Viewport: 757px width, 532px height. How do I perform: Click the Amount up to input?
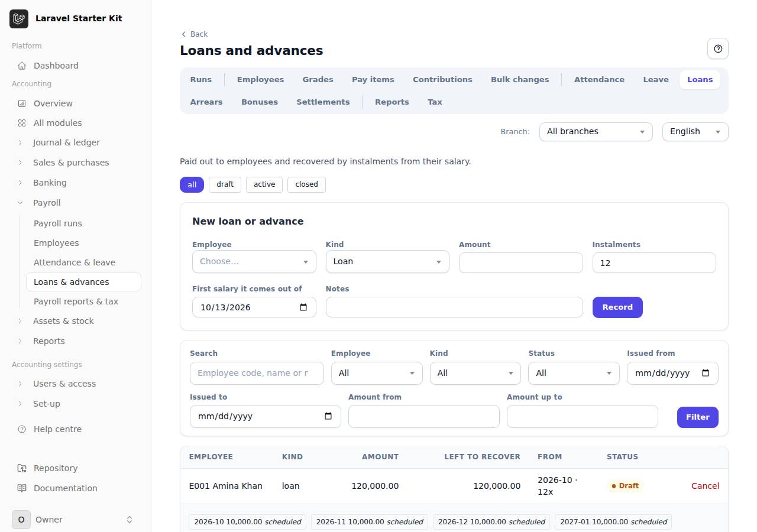583,416
